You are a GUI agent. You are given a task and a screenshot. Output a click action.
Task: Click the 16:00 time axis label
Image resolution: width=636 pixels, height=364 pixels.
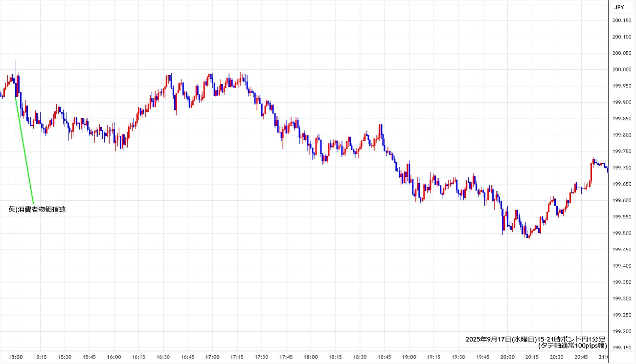pos(114,357)
